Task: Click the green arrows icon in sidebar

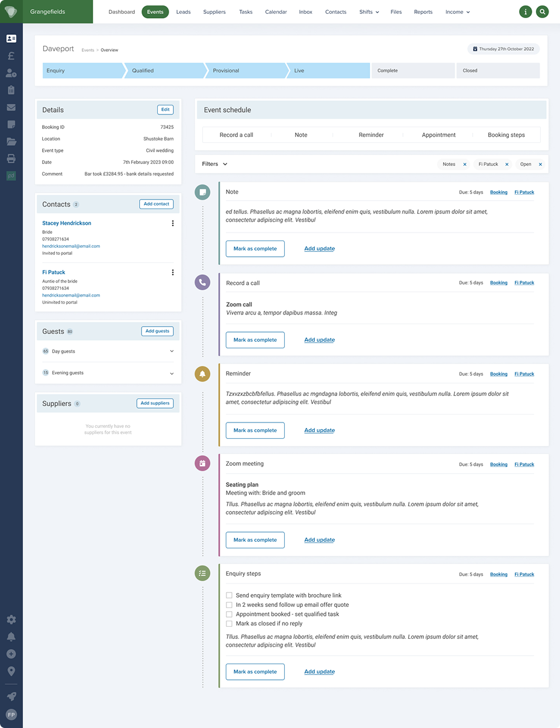Action: (11, 176)
